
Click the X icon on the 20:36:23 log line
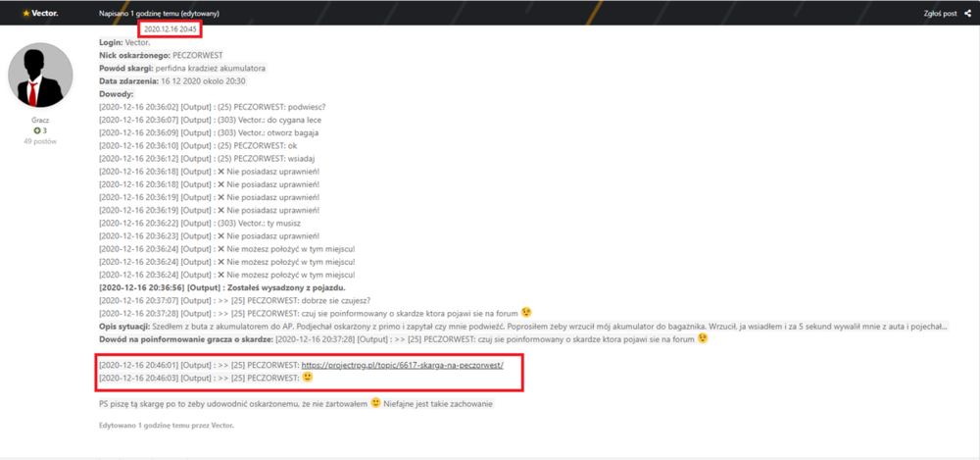click(220, 235)
